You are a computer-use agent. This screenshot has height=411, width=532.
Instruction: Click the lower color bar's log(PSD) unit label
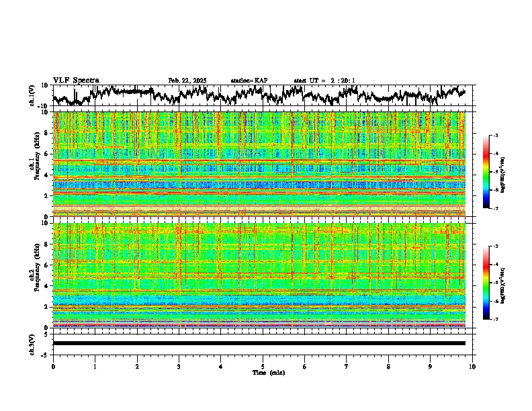click(503, 286)
